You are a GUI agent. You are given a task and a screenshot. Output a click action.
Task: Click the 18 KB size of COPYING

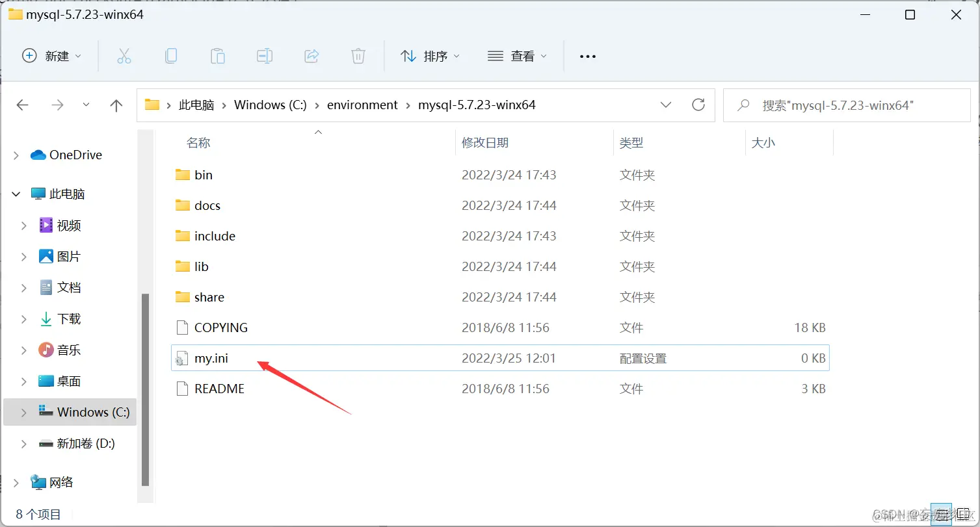tap(810, 328)
